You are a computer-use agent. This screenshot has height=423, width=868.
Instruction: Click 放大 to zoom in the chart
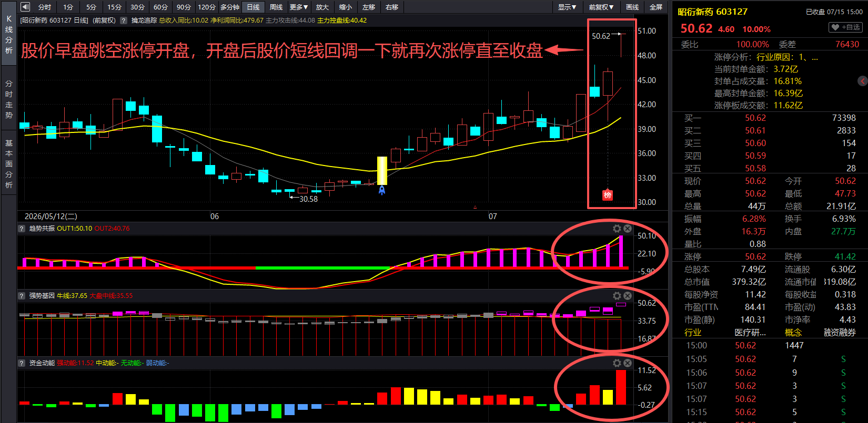(x=322, y=7)
